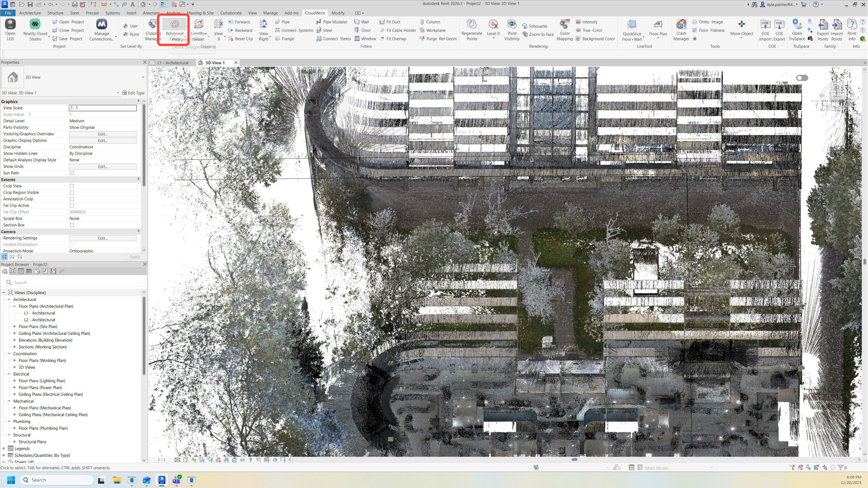Check the Sun Path option
The image size is (868, 488).
coord(72,173)
